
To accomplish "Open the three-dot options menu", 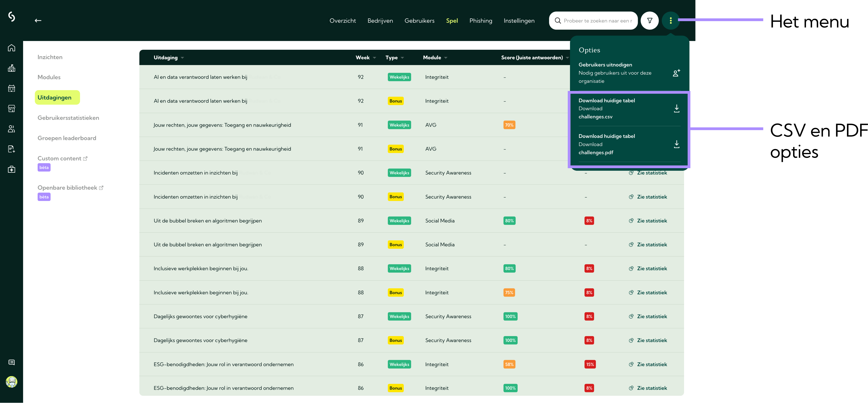I will point(671,20).
